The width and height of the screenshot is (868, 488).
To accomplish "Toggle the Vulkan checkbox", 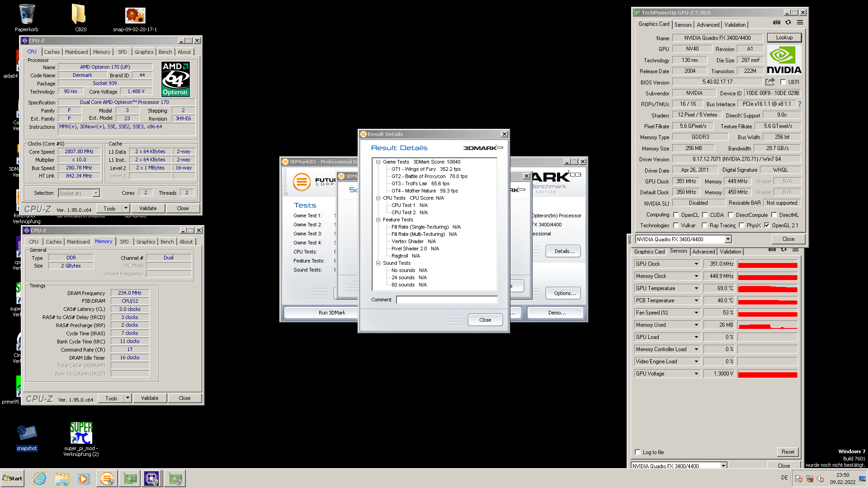I will [x=676, y=225].
